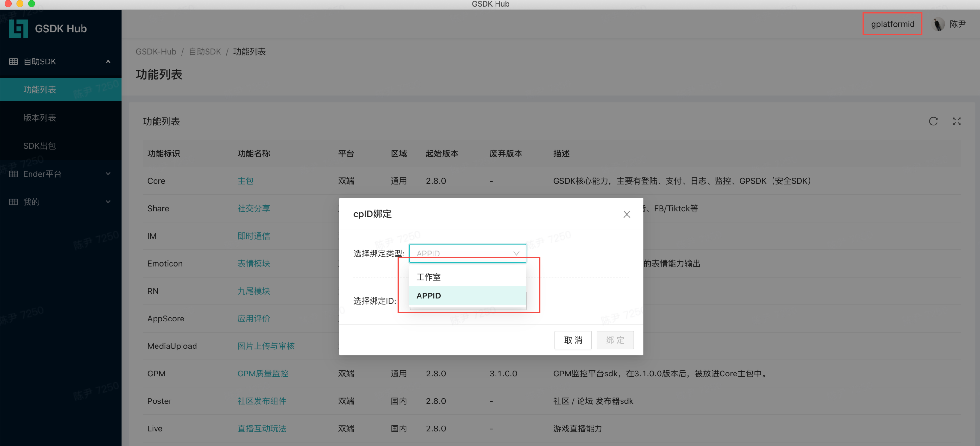Open the 表情模块 feature link
The image size is (980, 446).
pos(253,263)
